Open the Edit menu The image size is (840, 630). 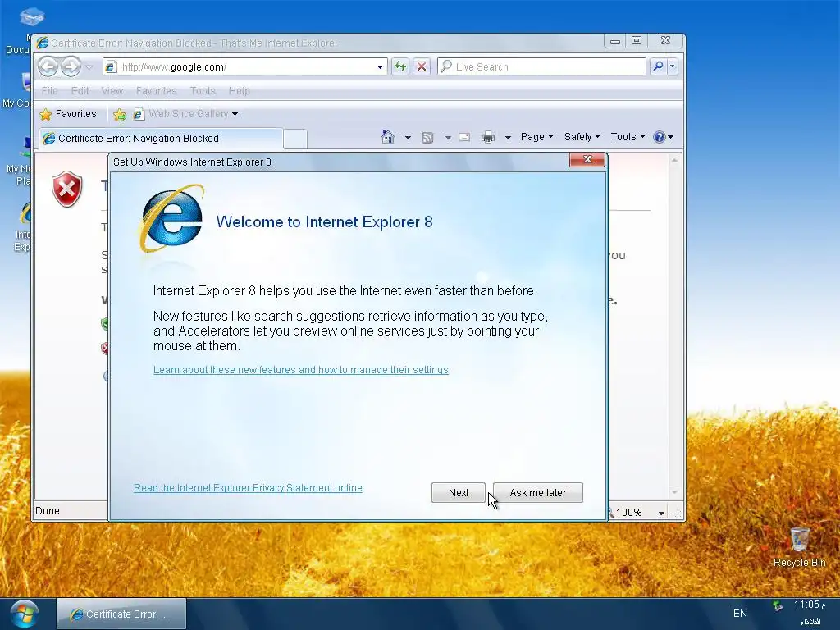pyautogui.click(x=80, y=90)
